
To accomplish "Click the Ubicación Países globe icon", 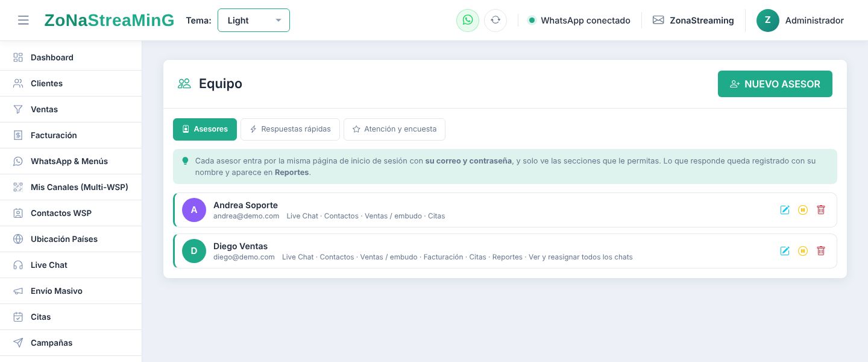I will click(x=18, y=239).
